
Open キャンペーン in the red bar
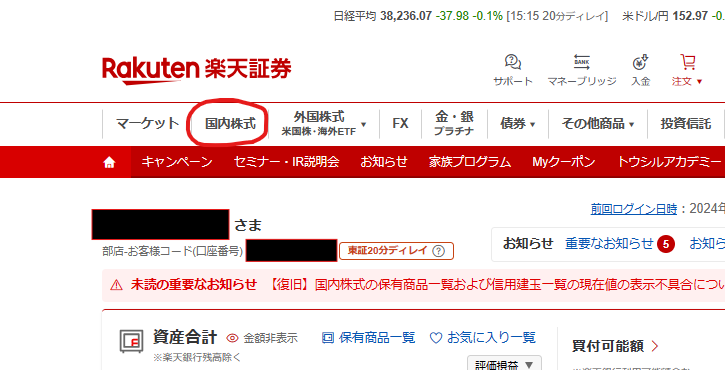coord(177,162)
